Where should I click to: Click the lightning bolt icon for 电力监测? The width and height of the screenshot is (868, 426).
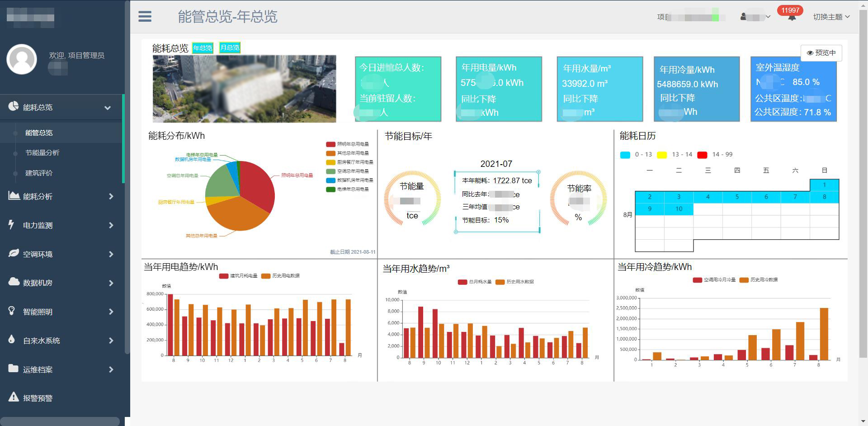pyautogui.click(x=12, y=225)
